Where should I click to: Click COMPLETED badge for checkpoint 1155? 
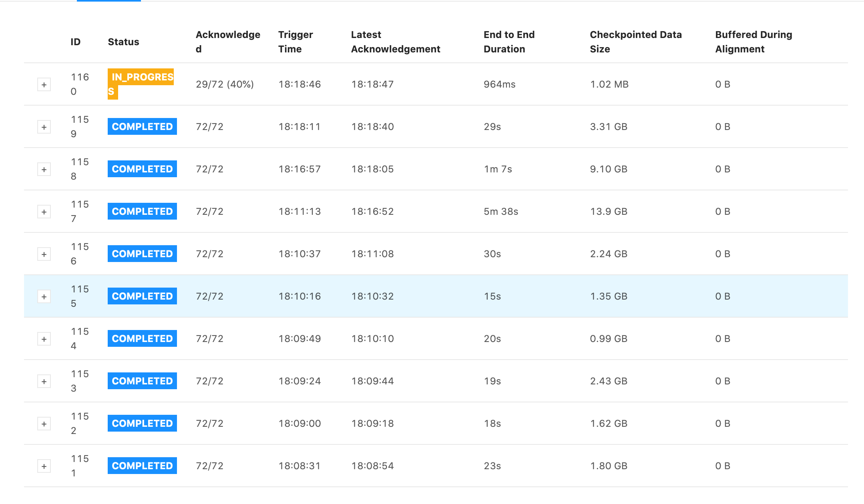[x=142, y=296]
